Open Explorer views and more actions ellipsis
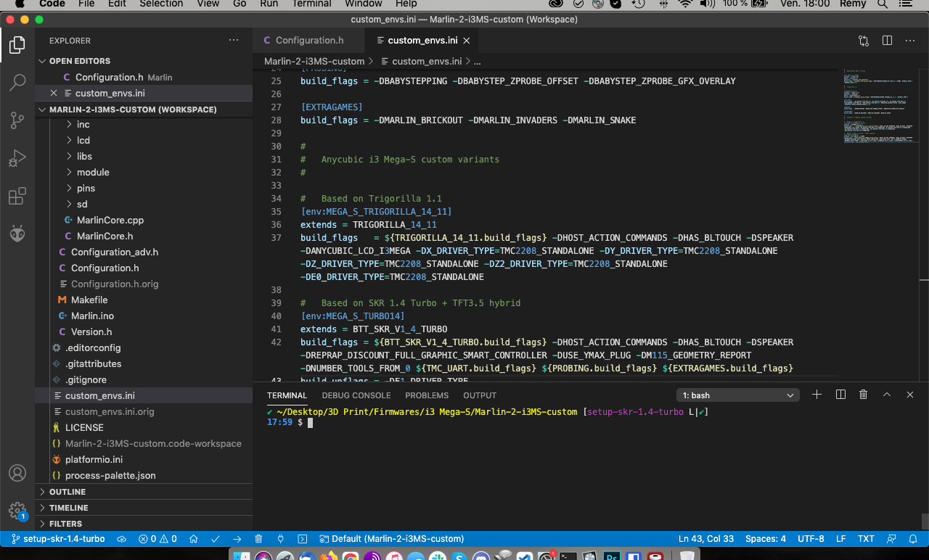Screen dimensions: 929x560 pos(233,41)
